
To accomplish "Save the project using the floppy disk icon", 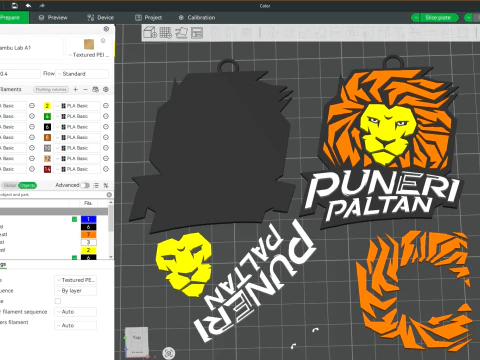I will pyautogui.click(x=15, y=6).
